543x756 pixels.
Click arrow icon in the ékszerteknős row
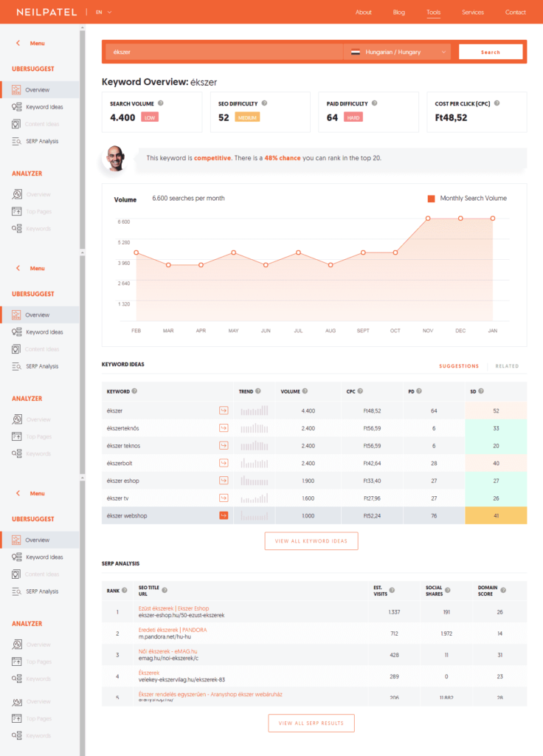click(x=224, y=427)
